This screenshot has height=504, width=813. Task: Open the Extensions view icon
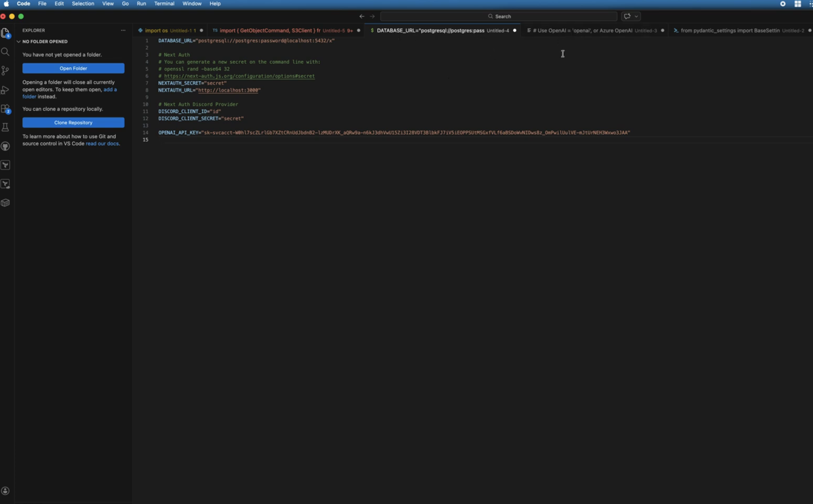point(5,109)
